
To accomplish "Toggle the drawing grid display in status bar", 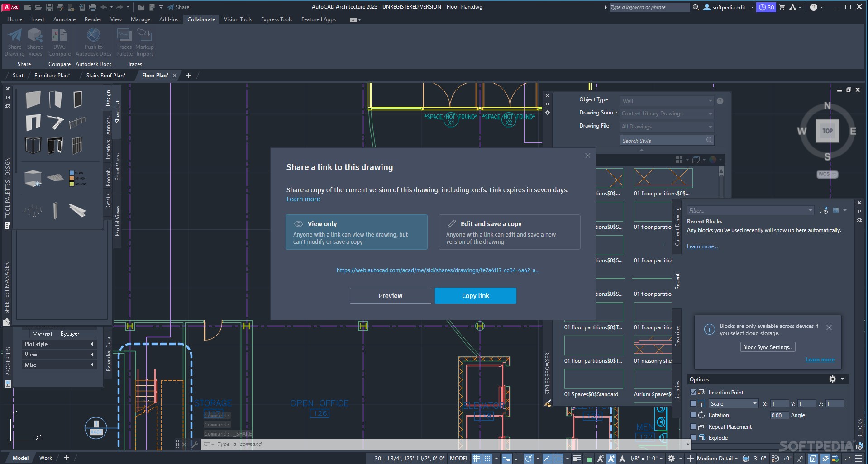I will (x=476, y=458).
